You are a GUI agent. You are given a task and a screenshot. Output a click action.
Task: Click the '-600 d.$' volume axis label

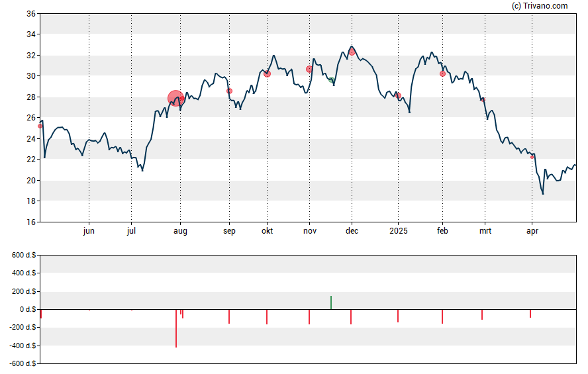(23, 363)
